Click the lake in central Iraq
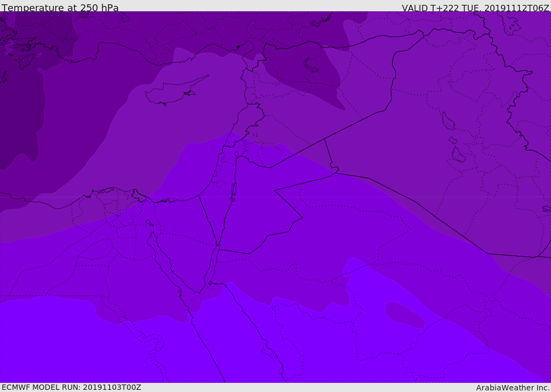Viewport: 551px width, 392px height. point(448,121)
